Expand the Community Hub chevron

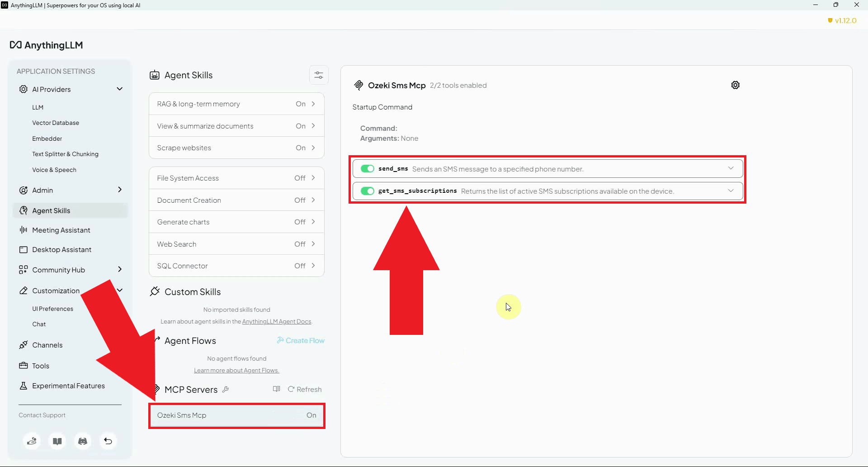pos(120,269)
